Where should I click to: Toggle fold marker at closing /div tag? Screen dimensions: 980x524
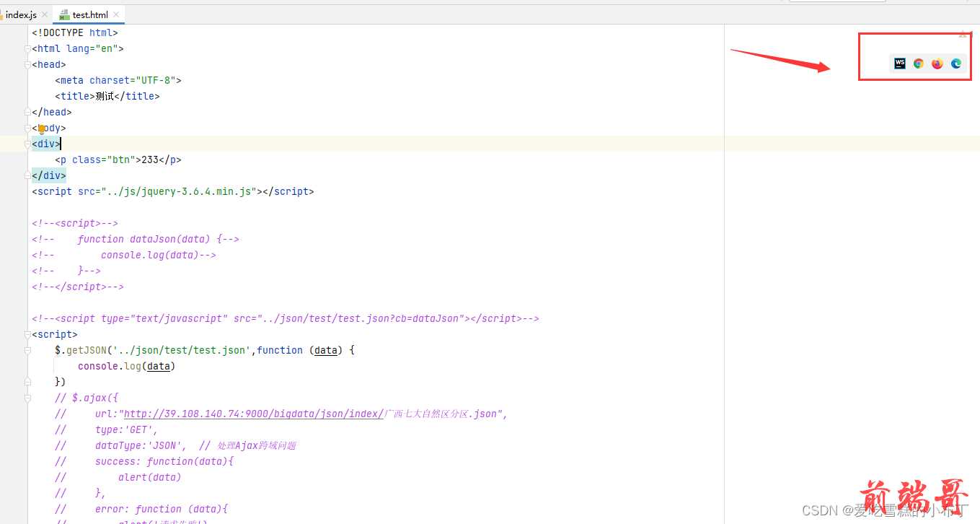(27, 175)
